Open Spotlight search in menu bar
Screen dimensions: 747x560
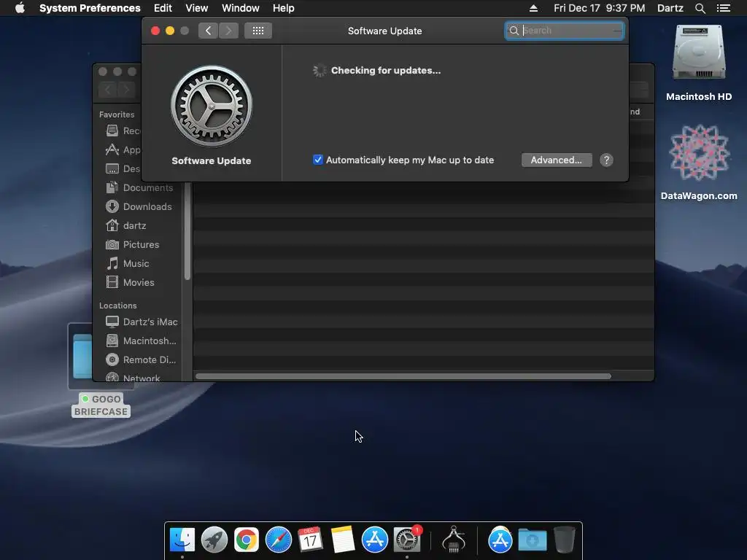click(x=700, y=8)
